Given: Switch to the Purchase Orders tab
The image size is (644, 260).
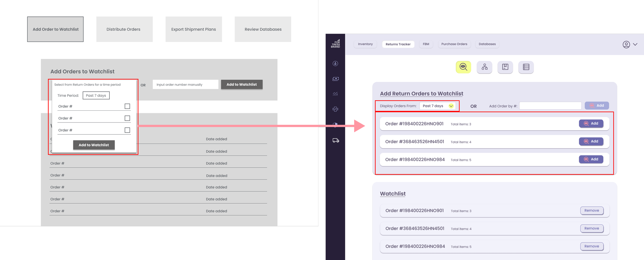Looking at the screenshot, I should click(454, 44).
